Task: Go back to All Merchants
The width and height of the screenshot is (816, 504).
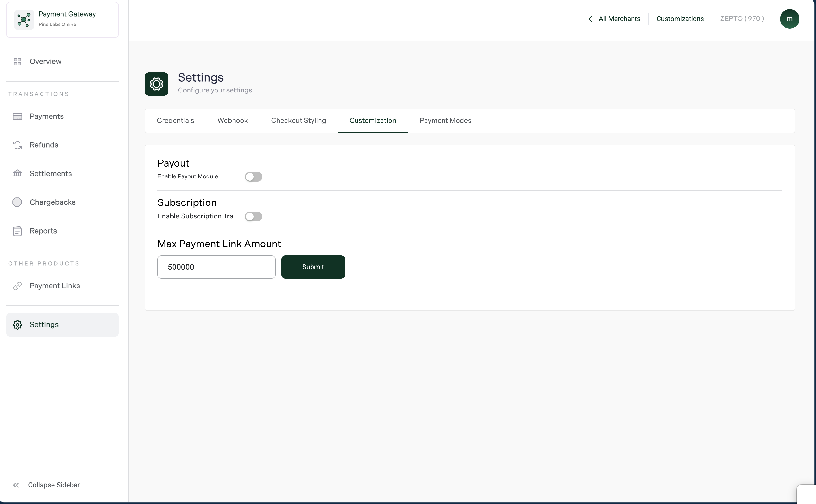Action: [x=614, y=19]
